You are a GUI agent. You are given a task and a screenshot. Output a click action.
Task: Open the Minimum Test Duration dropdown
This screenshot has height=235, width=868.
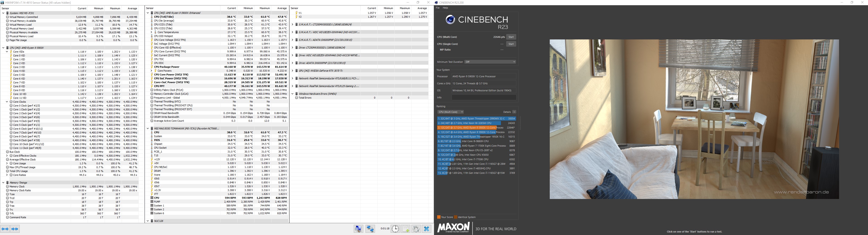[x=490, y=62]
